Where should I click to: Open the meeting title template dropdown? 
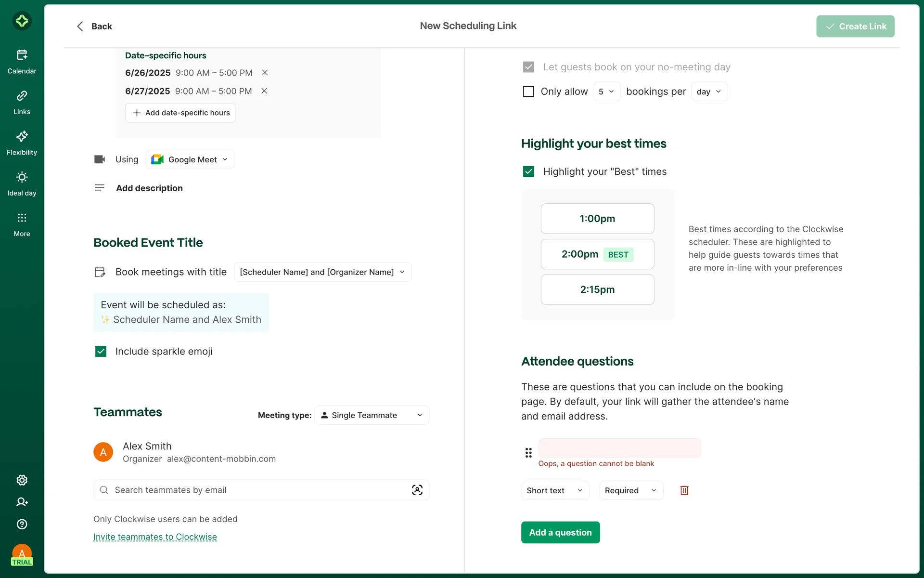322,272
